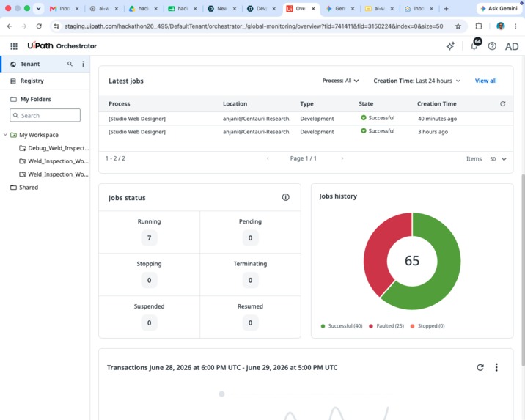Screen dimensions: 525x420
Task: Go to previous page of Latest jobs
Action: (268, 158)
